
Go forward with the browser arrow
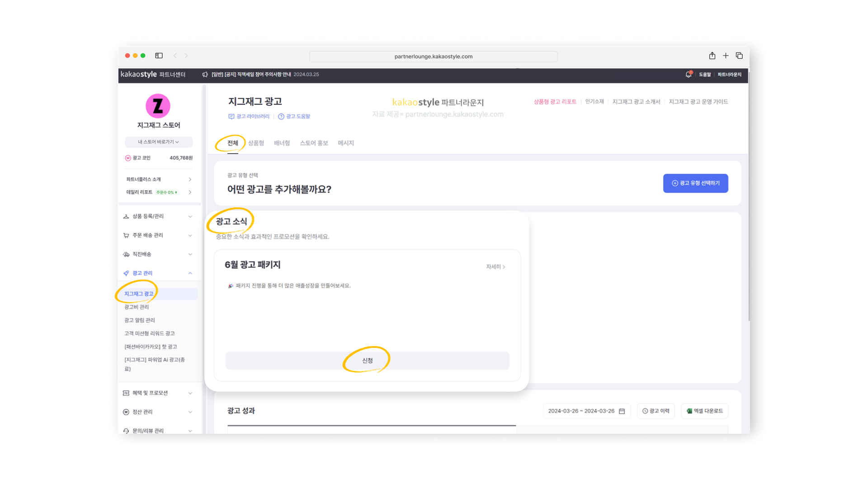coord(186,56)
